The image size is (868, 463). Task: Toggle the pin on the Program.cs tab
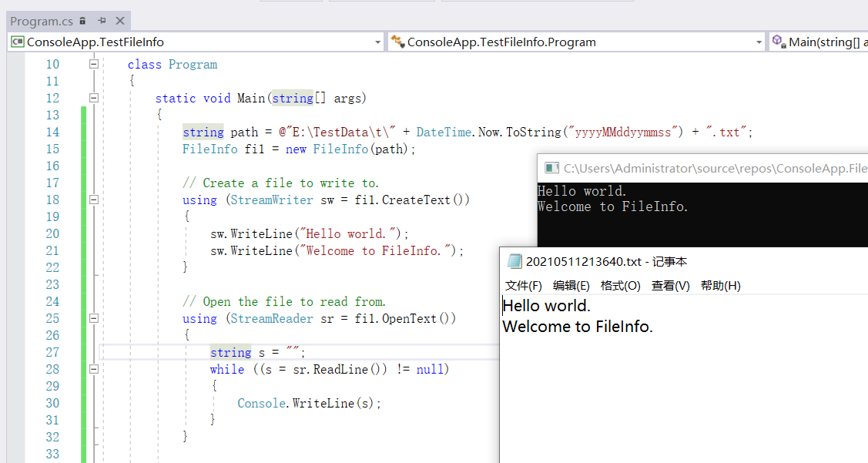pyautogui.click(x=102, y=21)
